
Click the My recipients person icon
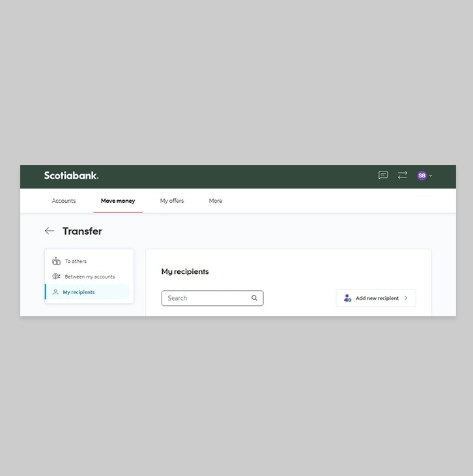[x=55, y=292]
